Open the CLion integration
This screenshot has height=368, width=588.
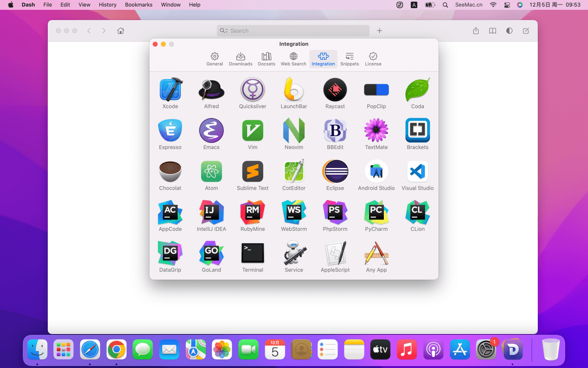click(418, 212)
